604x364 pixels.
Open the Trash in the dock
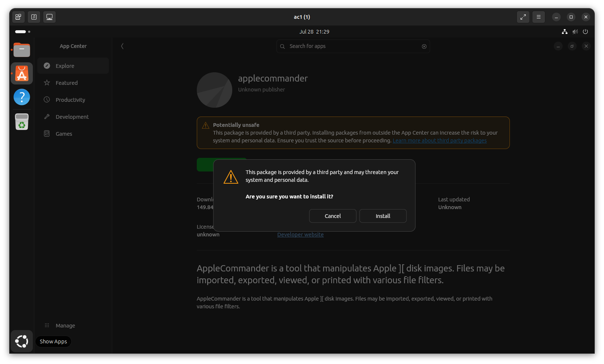pos(22,122)
